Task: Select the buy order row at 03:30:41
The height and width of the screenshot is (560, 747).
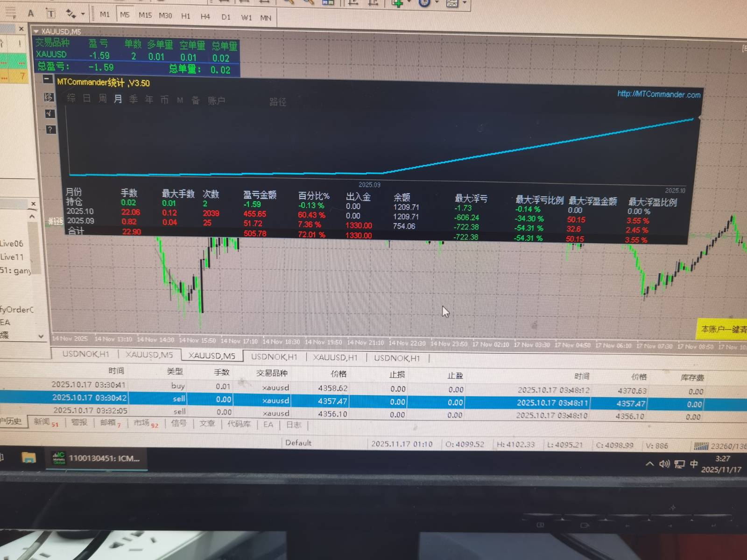Action: 373,388
